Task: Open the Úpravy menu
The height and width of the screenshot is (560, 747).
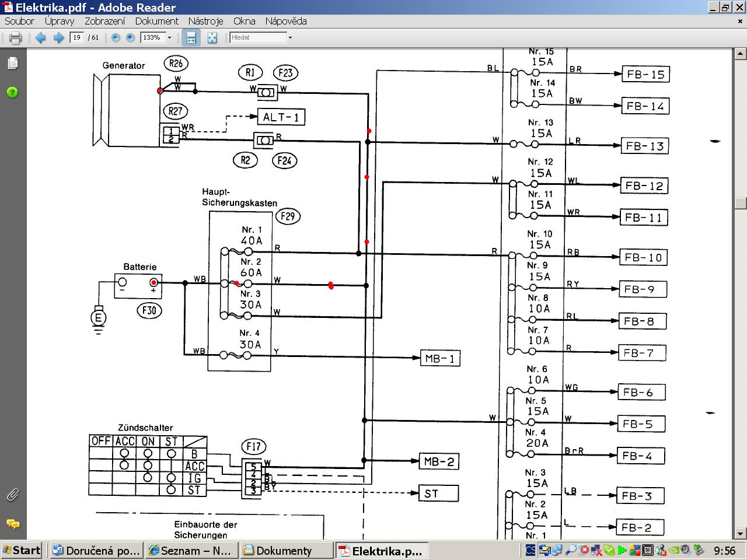Action: coord(60,21)
